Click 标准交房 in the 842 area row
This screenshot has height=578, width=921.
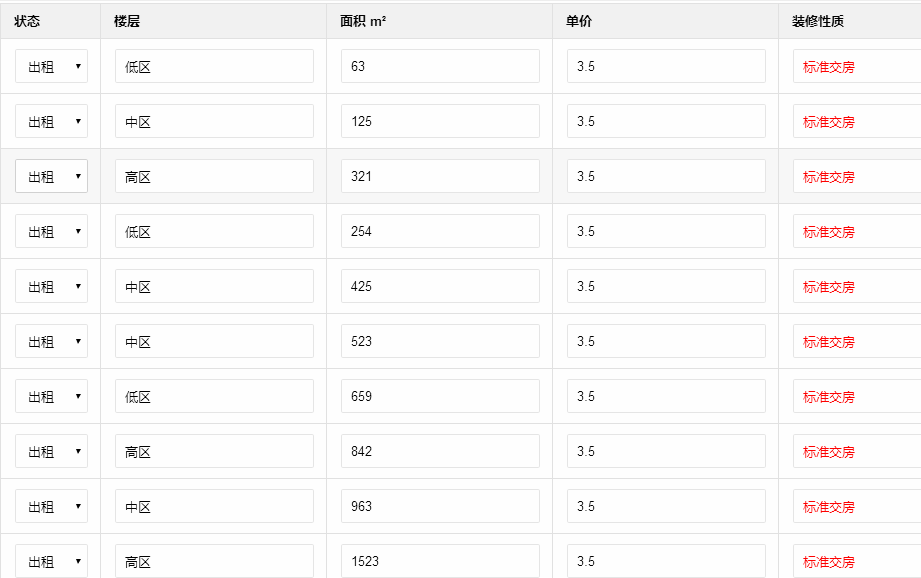tap(829, 452)
